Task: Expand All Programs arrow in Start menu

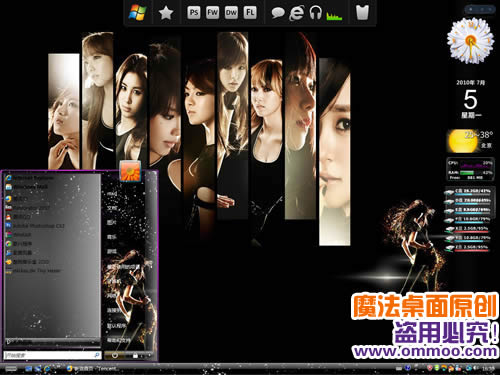Action: click(x=9, y=341)
